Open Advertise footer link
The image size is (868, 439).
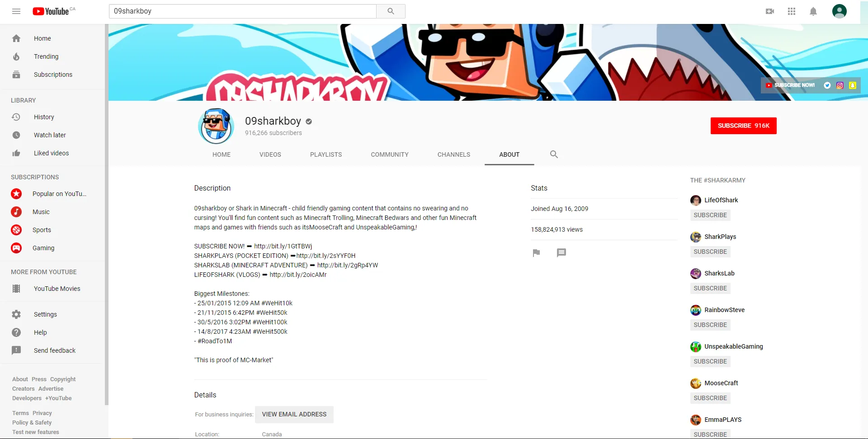coord(51,389)
